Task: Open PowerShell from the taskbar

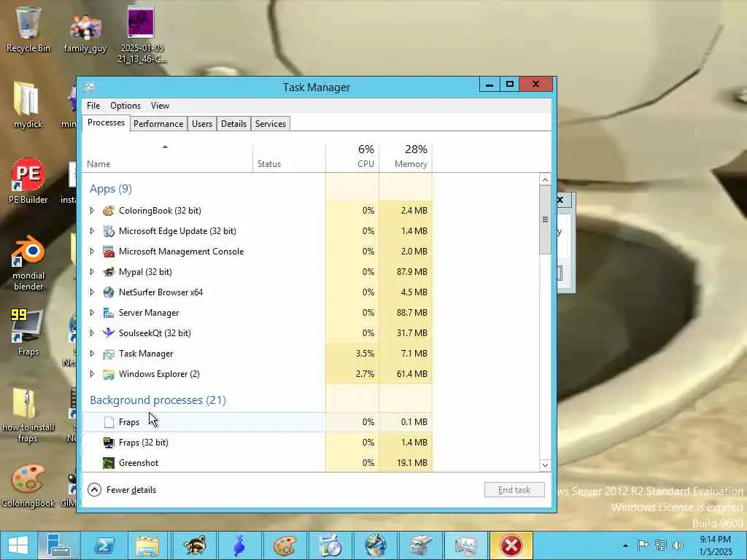Action: point(104,545)
